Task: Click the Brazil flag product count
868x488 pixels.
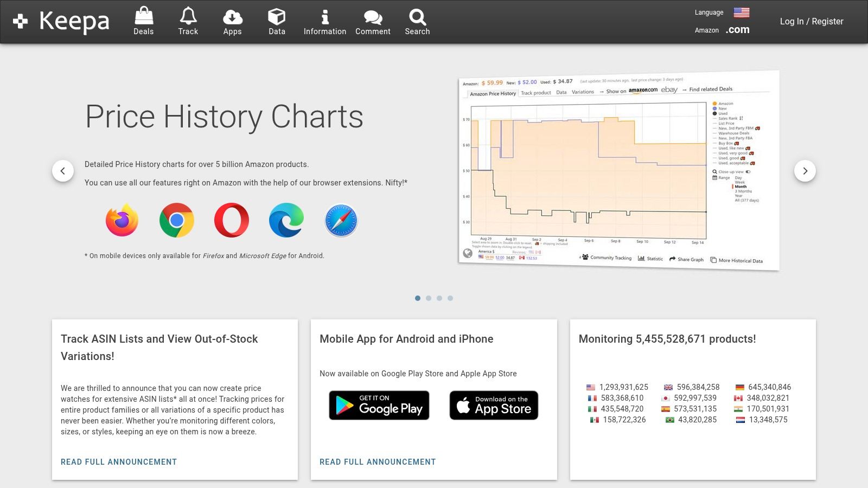Action: pos(691,420)
